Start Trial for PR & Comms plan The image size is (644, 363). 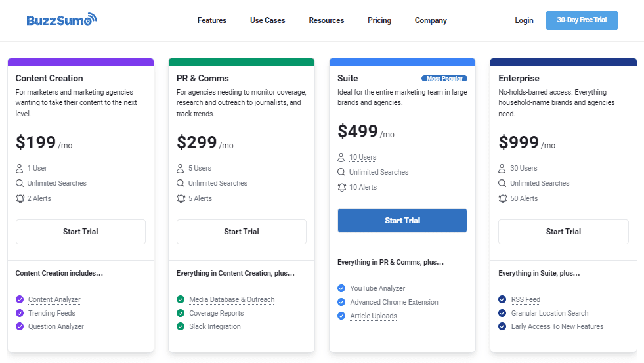(x=242, y=232)
